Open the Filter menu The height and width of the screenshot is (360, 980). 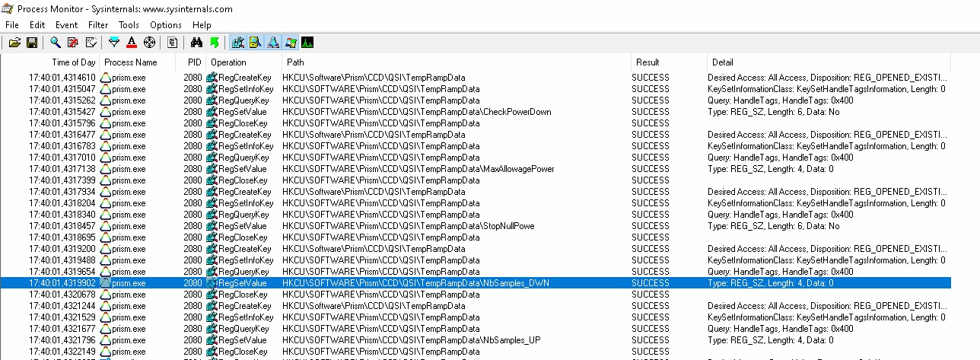(98, 25)
